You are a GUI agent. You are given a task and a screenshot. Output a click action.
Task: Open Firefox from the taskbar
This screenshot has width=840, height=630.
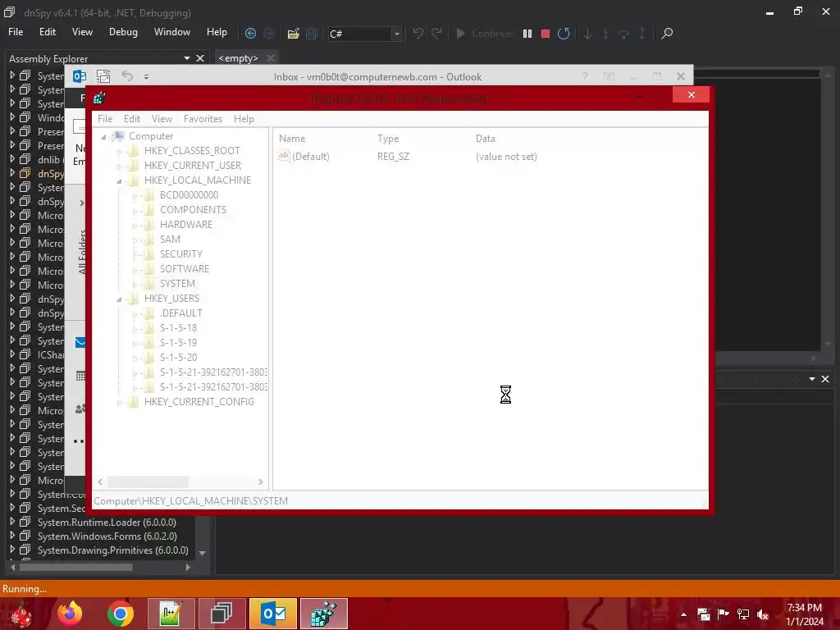coord(70,614)
